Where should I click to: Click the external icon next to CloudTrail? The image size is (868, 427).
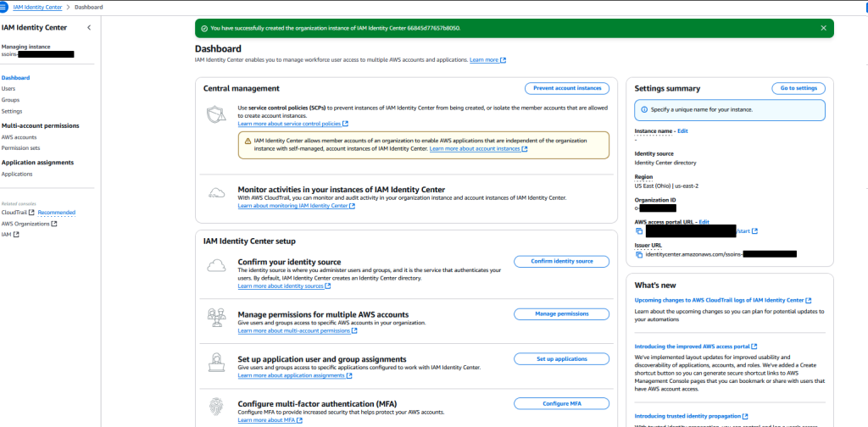[31, 213]
